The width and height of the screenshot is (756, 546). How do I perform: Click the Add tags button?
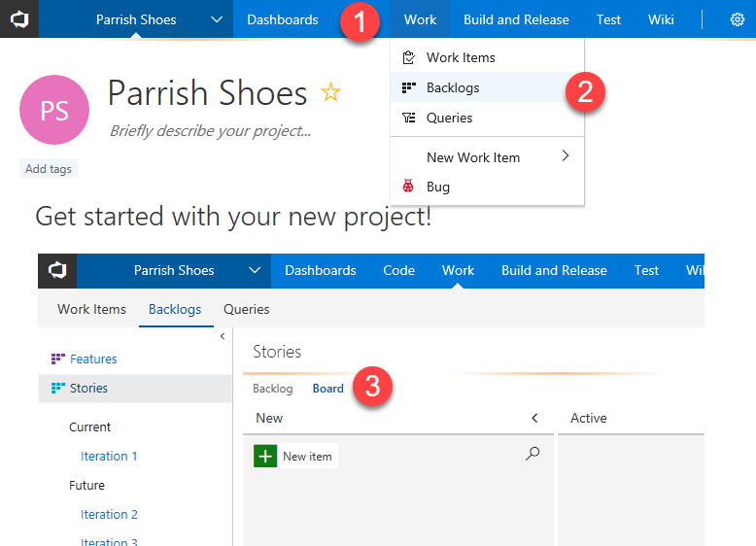pyautogui.click(x=49, y=169)
